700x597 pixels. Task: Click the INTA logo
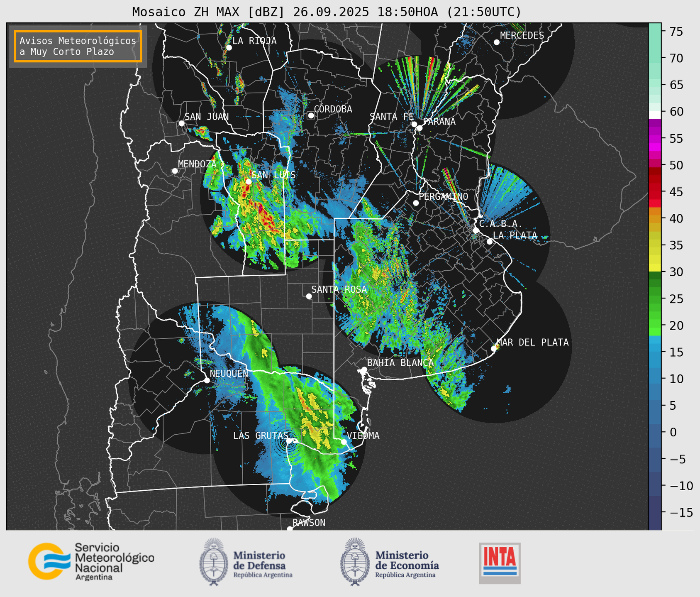[500, 563]
